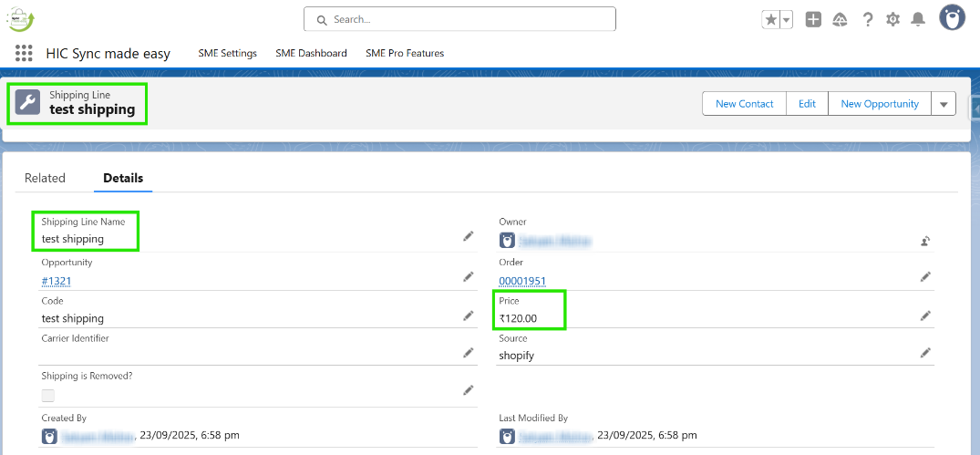980x455 pixels.
Task: Edit the Source field pencil icon
Action: point(925,353)
